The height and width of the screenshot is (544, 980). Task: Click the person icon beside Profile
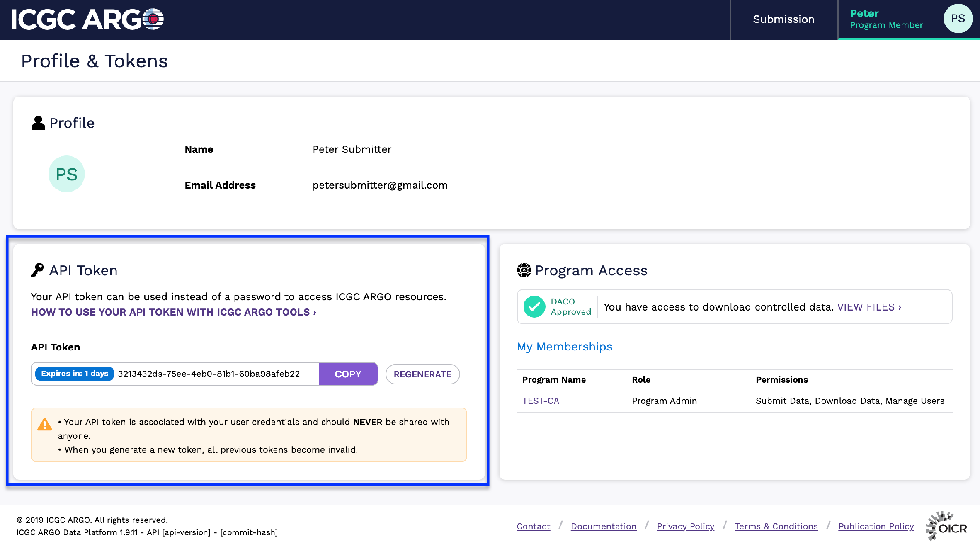[x=38, y=123]
